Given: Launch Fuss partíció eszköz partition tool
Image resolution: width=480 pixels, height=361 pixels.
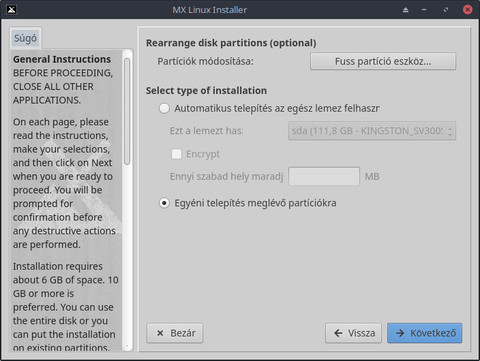Looking at the screenshot, I should point(383,61).
